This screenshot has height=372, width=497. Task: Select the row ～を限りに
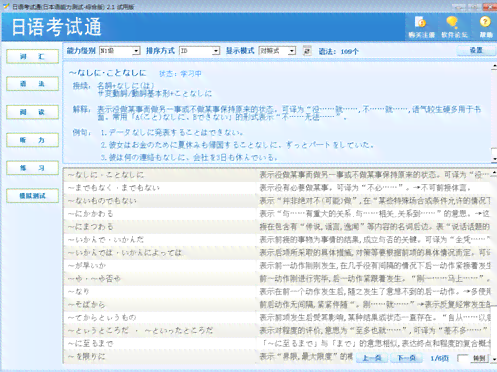[x=277, y=357]
